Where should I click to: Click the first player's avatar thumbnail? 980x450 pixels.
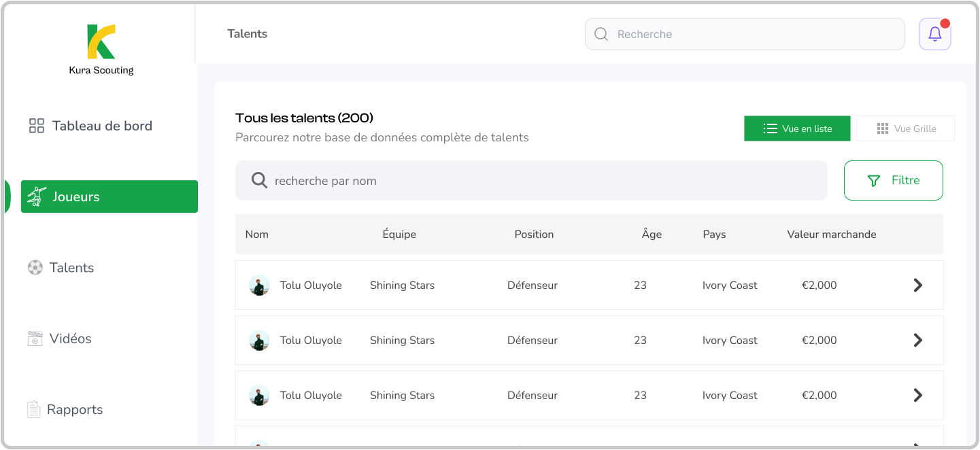tap(259, 285)
